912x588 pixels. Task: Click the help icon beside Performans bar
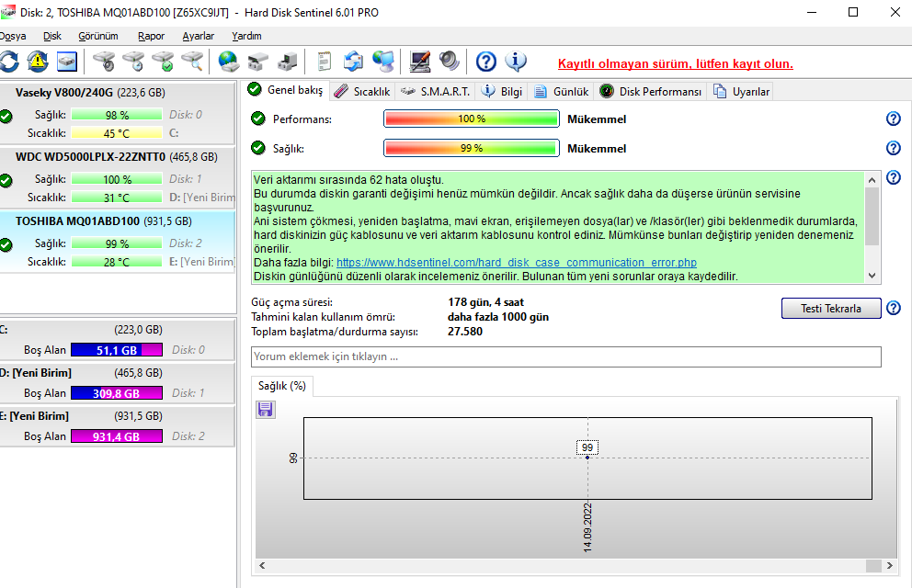pos(893,119)
